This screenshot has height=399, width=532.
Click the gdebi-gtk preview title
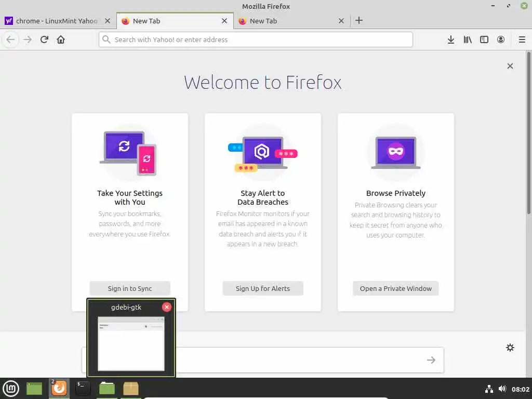126,307
